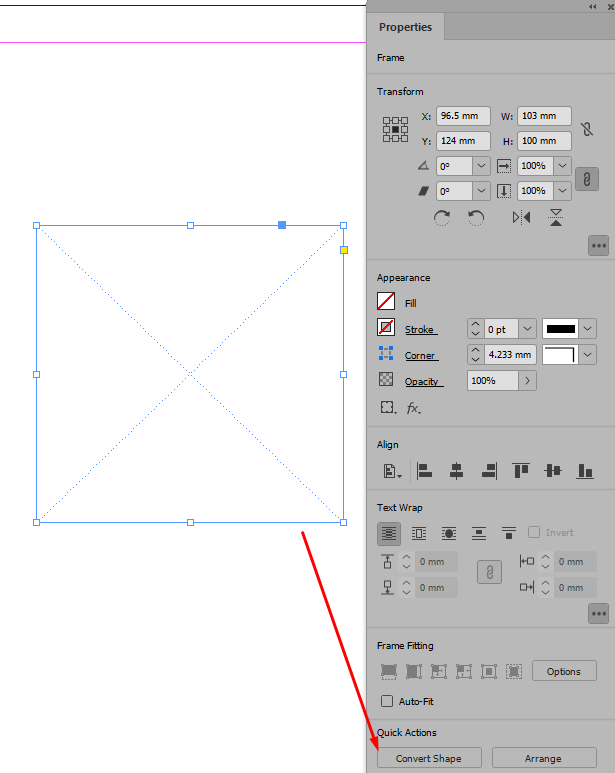Enable the Auto-Fit checkbox
The width and height of the screenshot is (615, 773).
coord(387,701)
